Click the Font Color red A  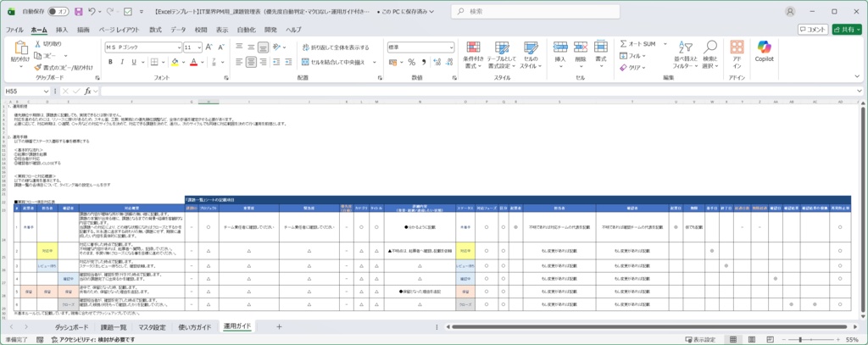(x=194, y=62)
